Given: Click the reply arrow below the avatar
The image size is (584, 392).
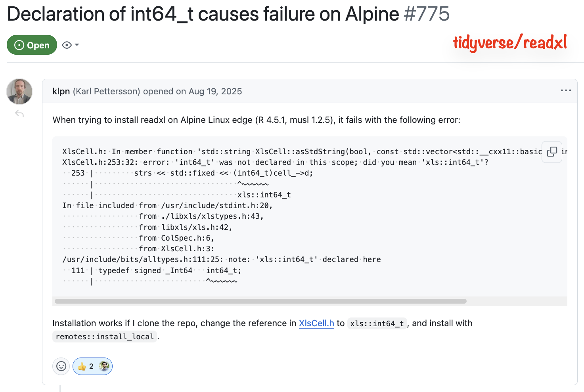Looking at the screenshot, I should click(x=19, y=114).
